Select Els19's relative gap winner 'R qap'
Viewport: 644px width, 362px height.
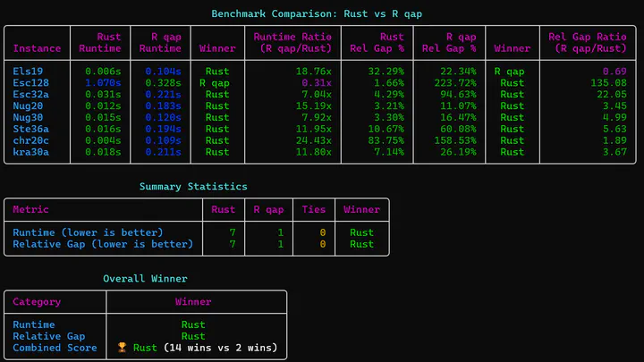(x=510, y=70)
